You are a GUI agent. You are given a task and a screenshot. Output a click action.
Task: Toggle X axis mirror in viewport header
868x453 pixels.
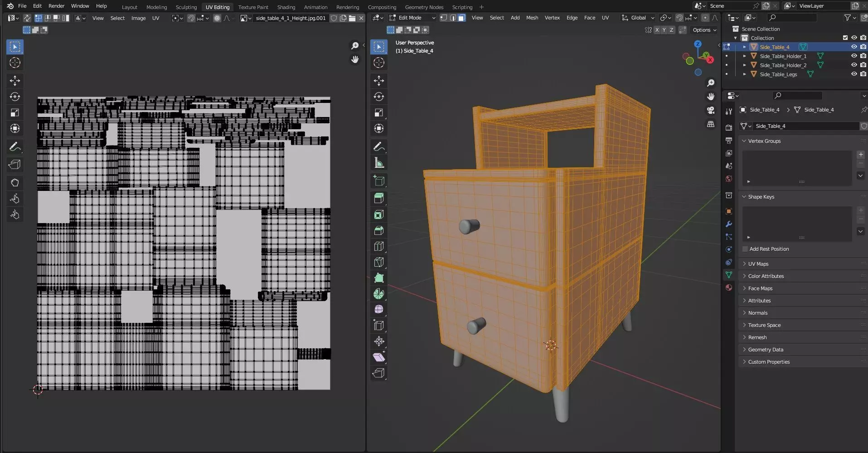tap(657, 30)
